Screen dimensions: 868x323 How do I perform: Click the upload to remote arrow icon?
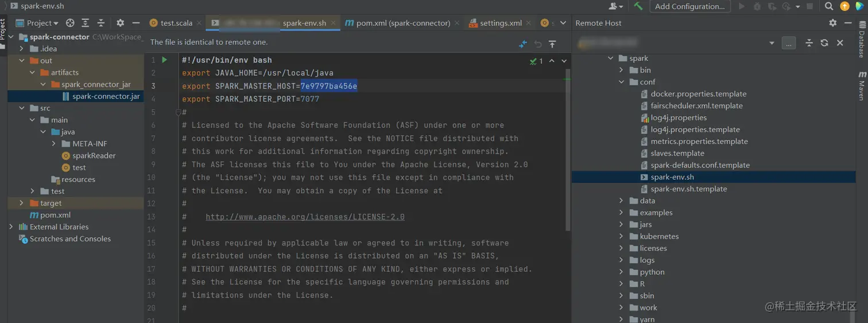click(x=552, y=44)
